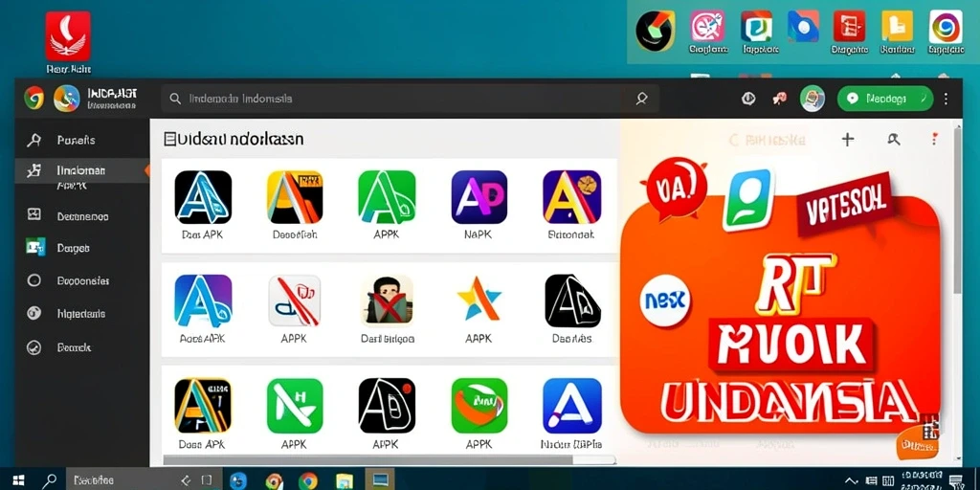980x490 pixels.
Task: Click the plus icon above the banner
Action: [x=848, y=140]
